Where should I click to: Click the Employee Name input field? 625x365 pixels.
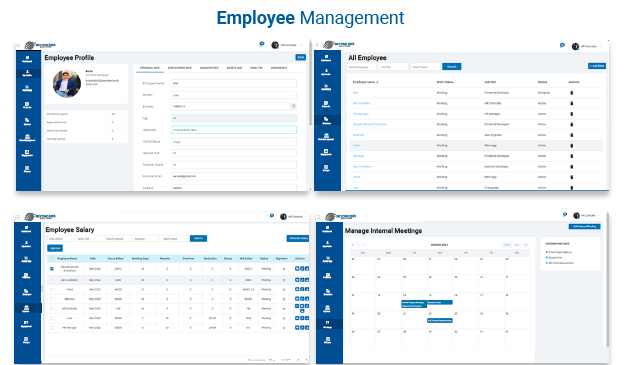(234, 83)
